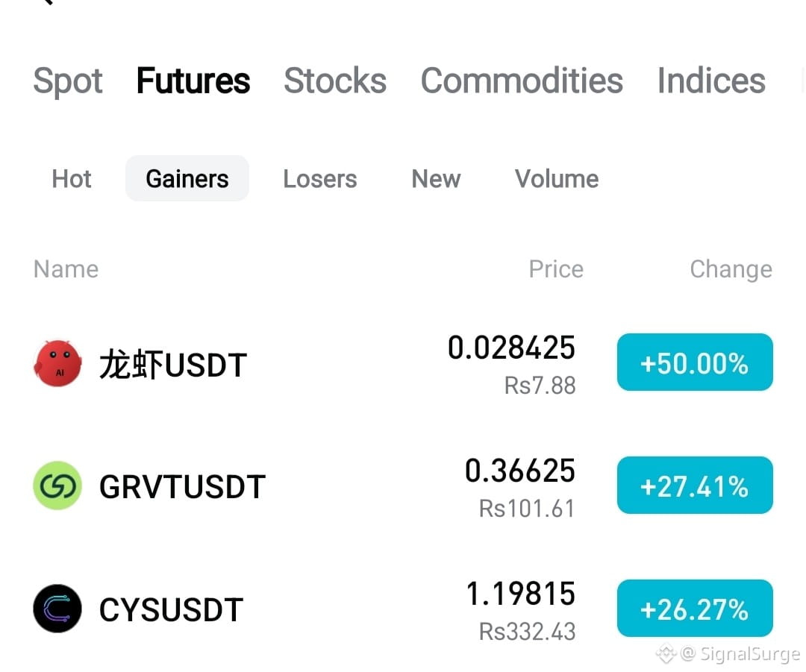The height and width of the screenshot is (672, 806).
Task: Sort the list by Name column
Action: click(66, 269)
